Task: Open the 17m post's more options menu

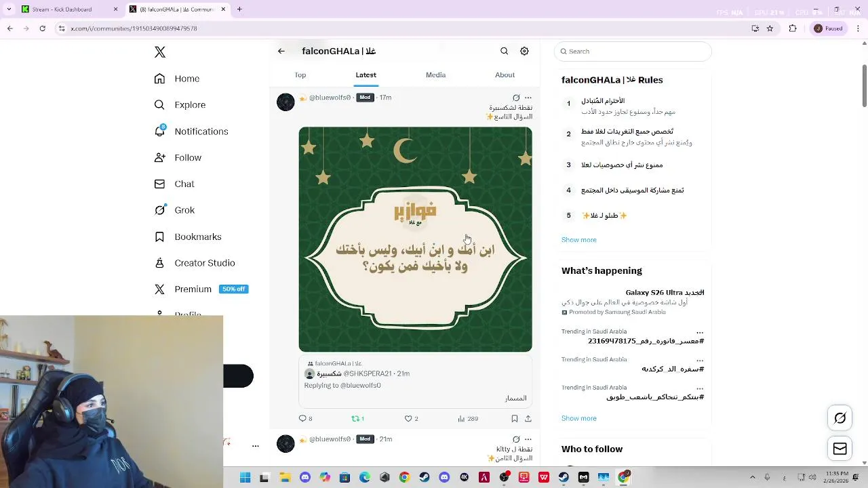Action: coord(528,98)
